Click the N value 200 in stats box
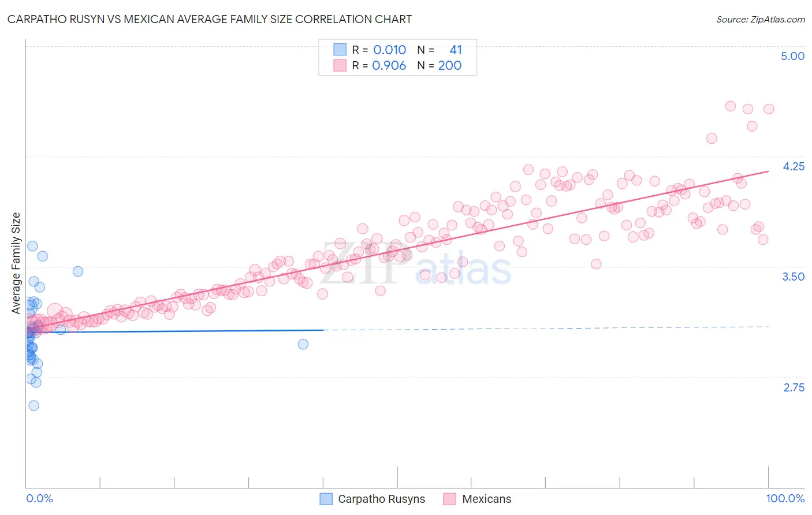Screen dimensions: 812x515 click(450, 65)
